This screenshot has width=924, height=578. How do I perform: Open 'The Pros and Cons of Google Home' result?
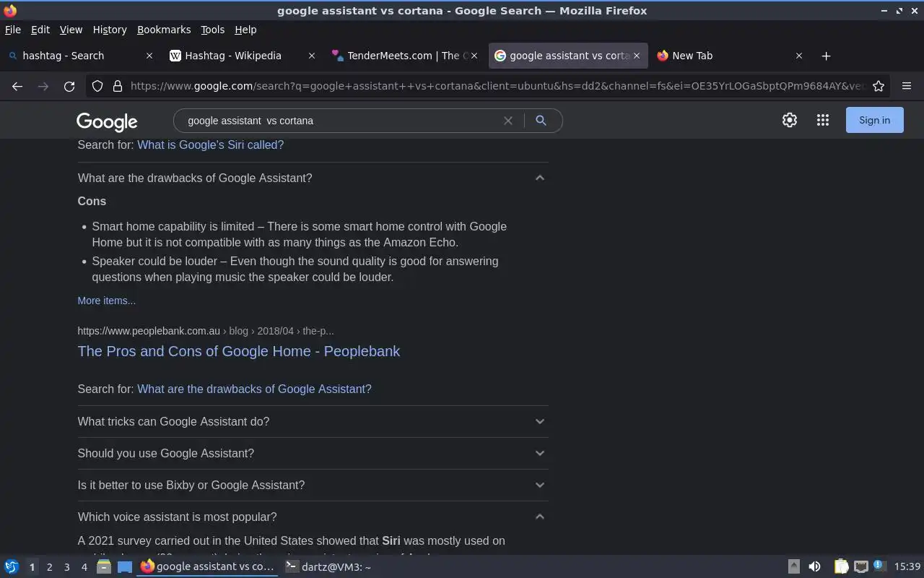(238, 351)
